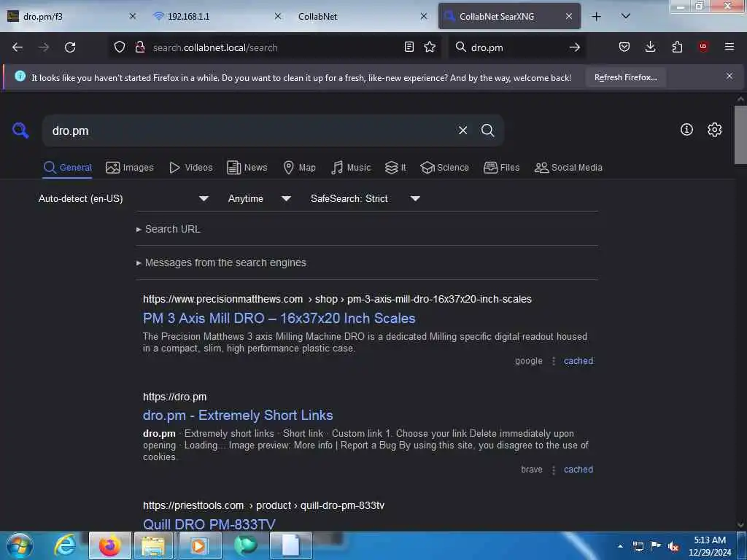Open PM 3 Axis Mill DRO result link
Screen dimensions: 747x560
(x=279, y=318)
